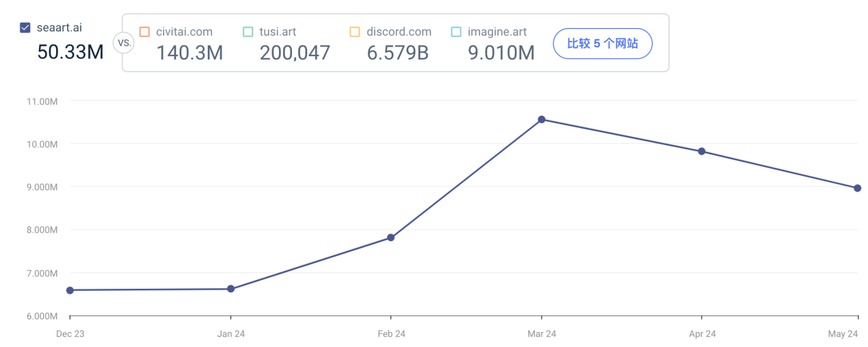
Task: Click the discord.com site label
Action: coord(399,32)
